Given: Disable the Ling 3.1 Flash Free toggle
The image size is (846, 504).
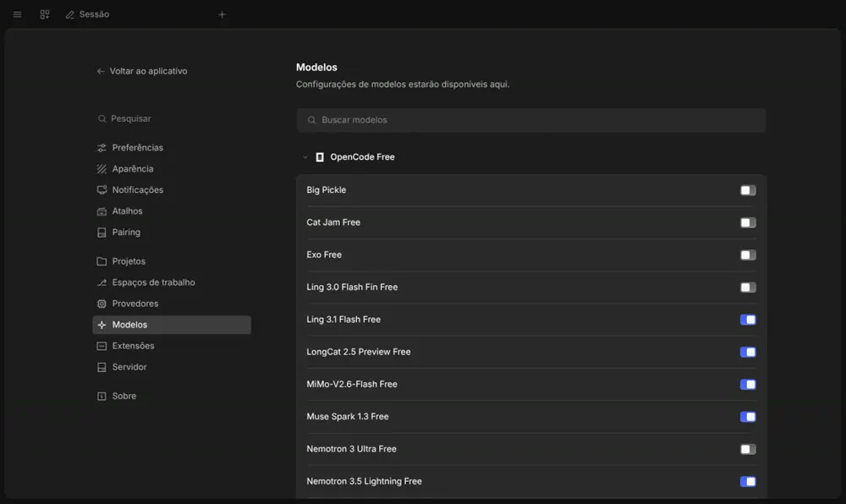Looking at the screenshot, I should coord(748,320).
